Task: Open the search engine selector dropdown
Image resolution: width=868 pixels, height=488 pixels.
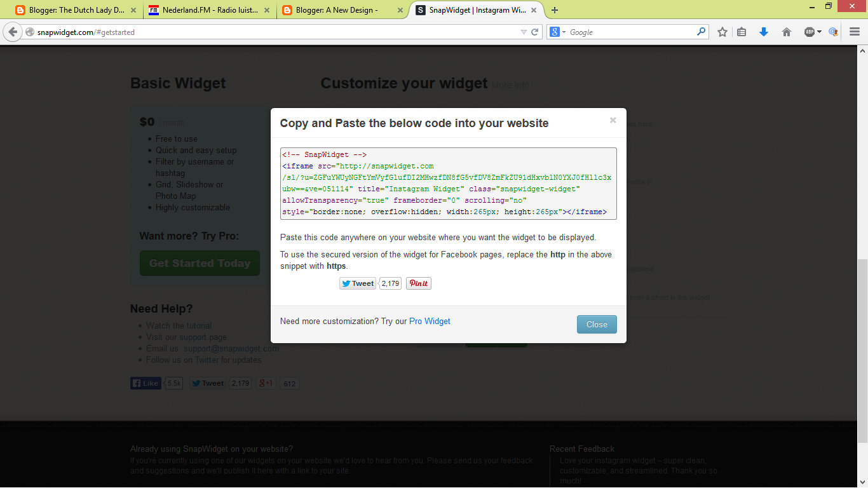Action: 558,32
